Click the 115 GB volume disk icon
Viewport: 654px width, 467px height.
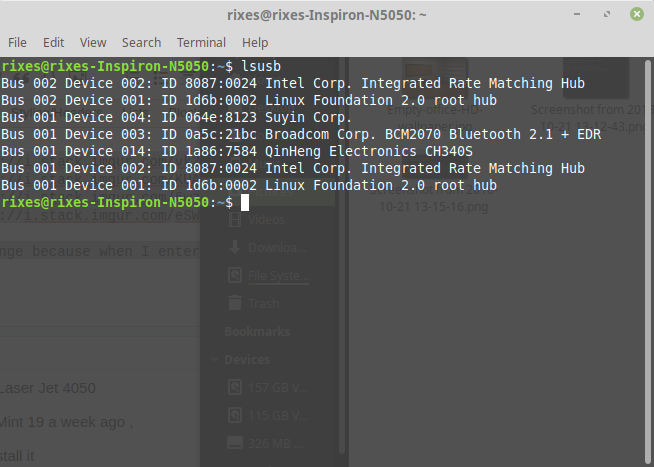pos(235,415)
